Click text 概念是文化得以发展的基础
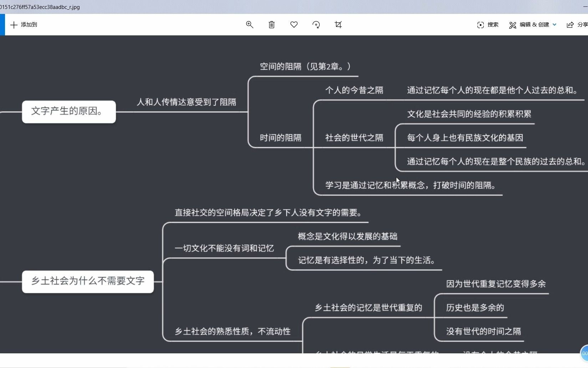Screen dimensions: 588x368 pyautogui.click(x=348, y=237)
